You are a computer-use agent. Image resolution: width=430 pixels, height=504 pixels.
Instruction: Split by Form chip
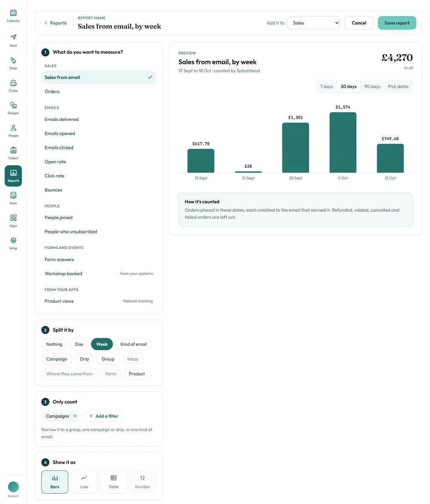pyautogui.click(x=111, y=374)
